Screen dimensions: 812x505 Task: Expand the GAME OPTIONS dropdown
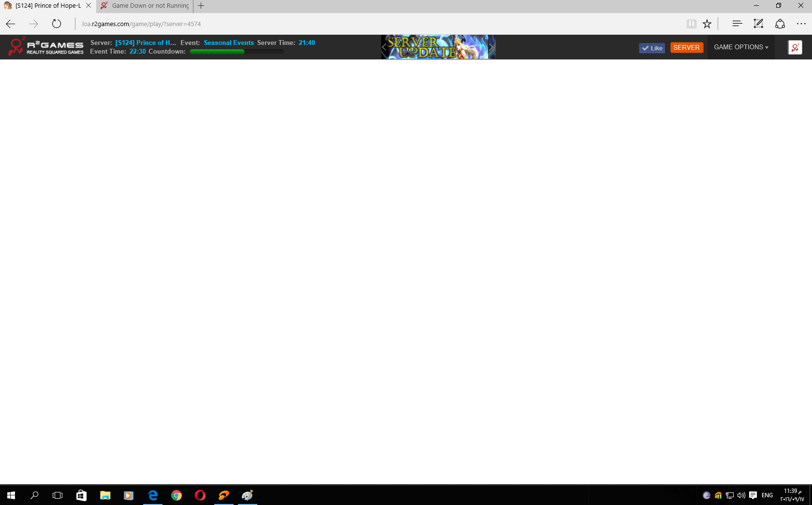tap(740, 47)
